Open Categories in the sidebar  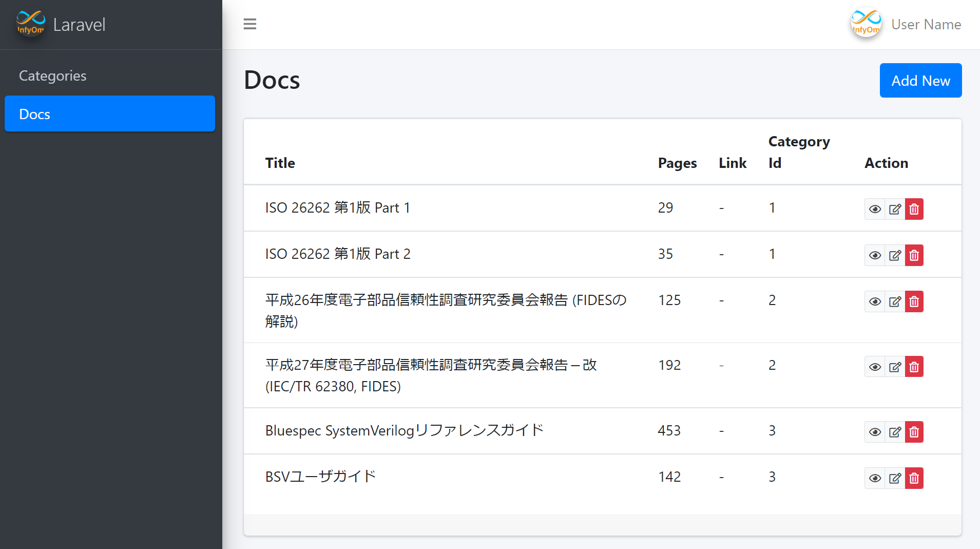[x=53, y=75]
